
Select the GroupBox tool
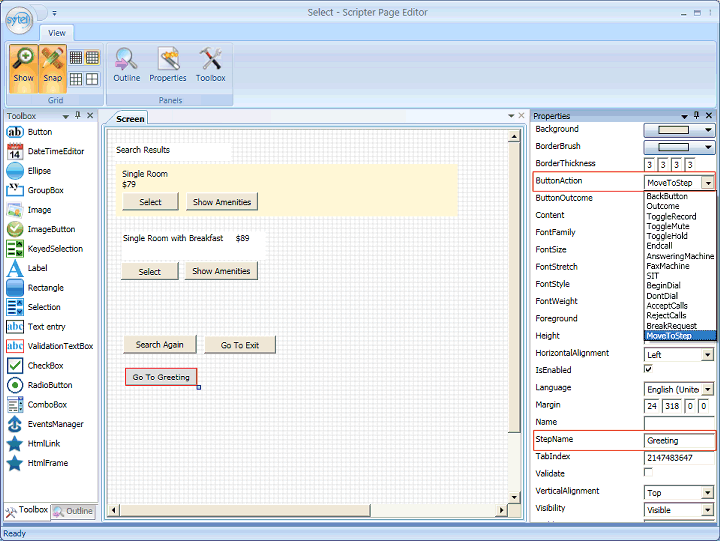[35, 190]
